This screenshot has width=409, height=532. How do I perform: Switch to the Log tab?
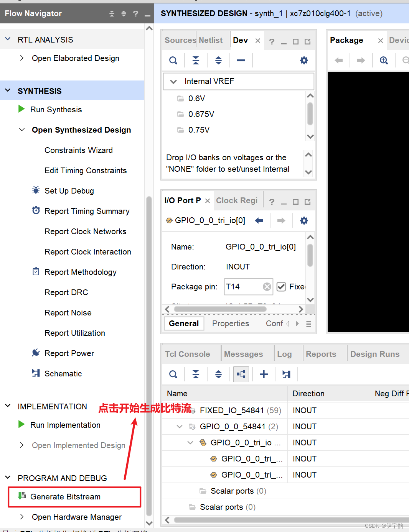coord(285,354)
